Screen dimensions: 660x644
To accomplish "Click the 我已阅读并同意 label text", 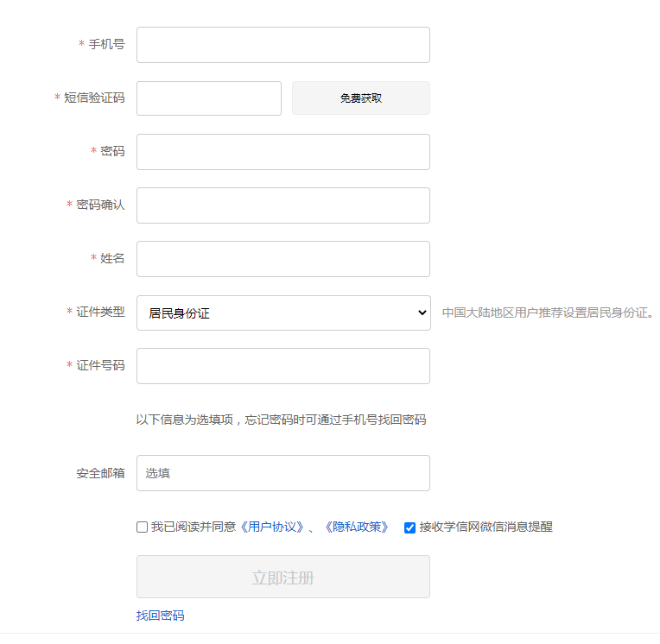I will click(194, 527).
